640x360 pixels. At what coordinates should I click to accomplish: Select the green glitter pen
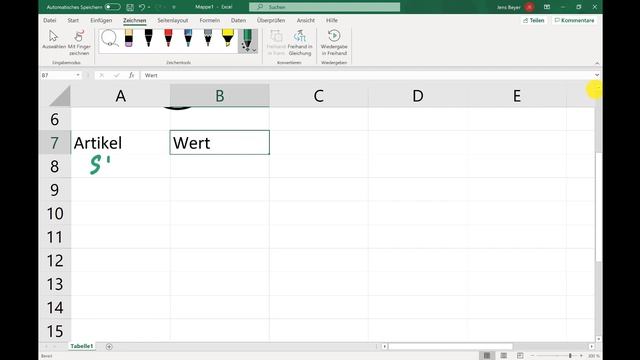click(247, 40)
